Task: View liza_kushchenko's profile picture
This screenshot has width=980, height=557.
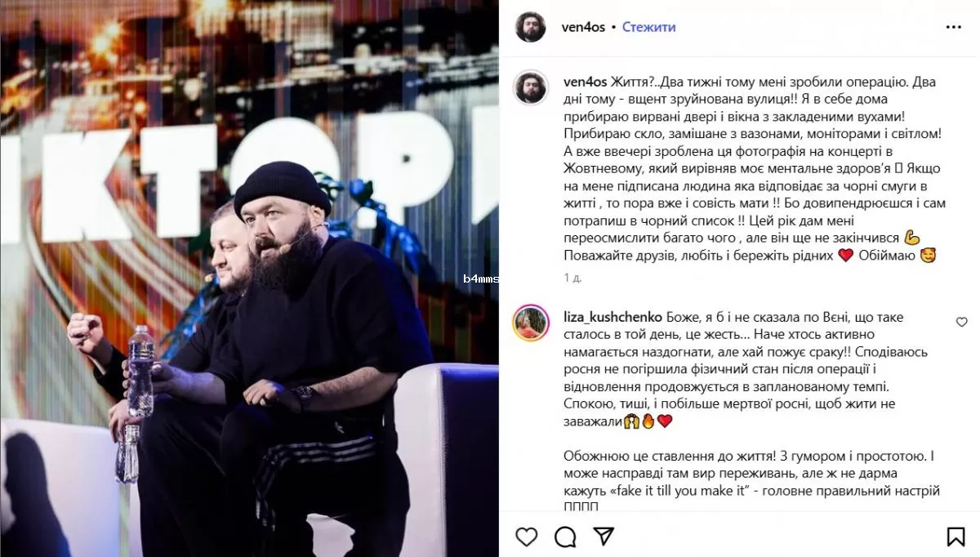Action: (530, 323)
